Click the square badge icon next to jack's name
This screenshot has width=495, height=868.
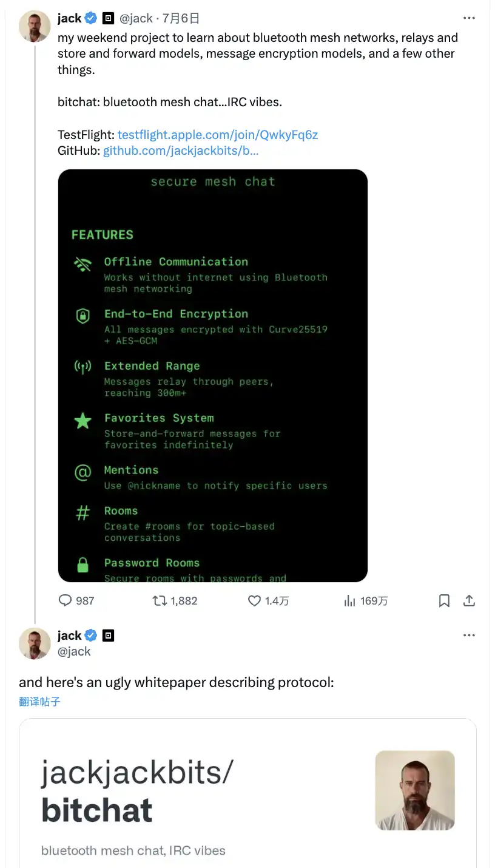107,18
